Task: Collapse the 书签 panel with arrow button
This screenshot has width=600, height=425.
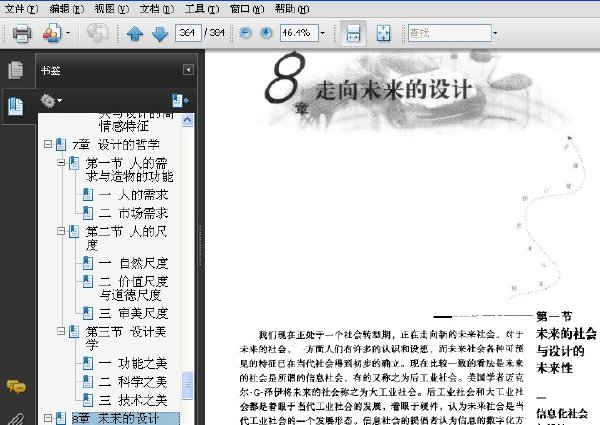Action: 188,70
